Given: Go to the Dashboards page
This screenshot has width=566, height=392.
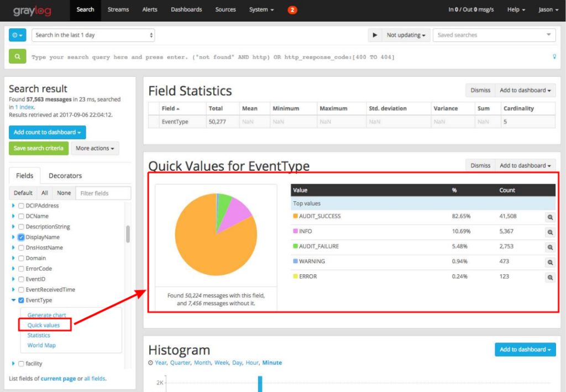Looking at the screenshot, I should pos(186,10).
